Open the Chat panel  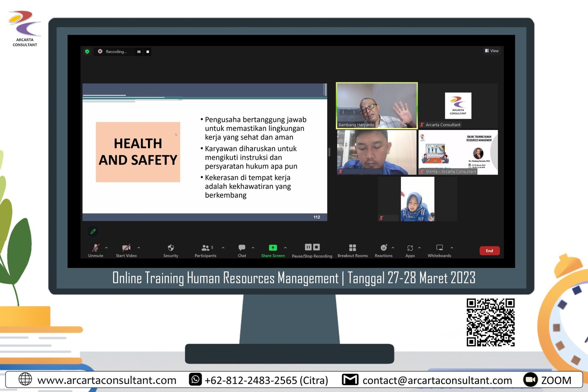pyautogui.click(x=242, y=248)
